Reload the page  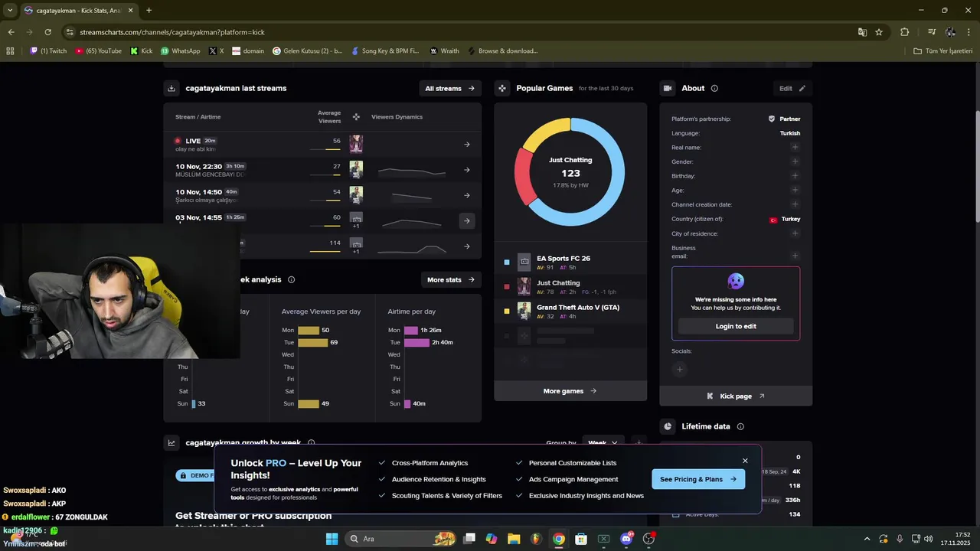47,32
